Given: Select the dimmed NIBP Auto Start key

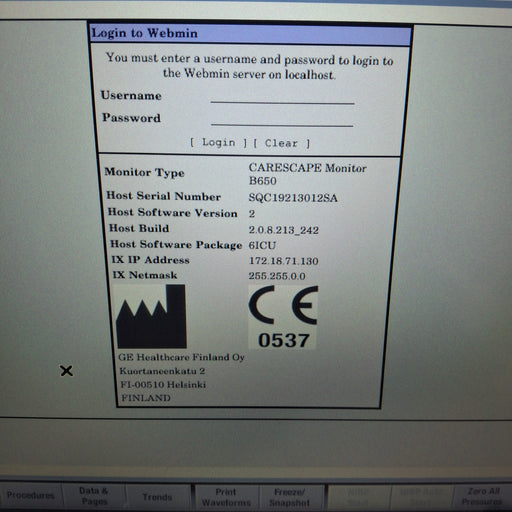Looking at the screenshot, I should pyautogui.click(x=422, y=496).
